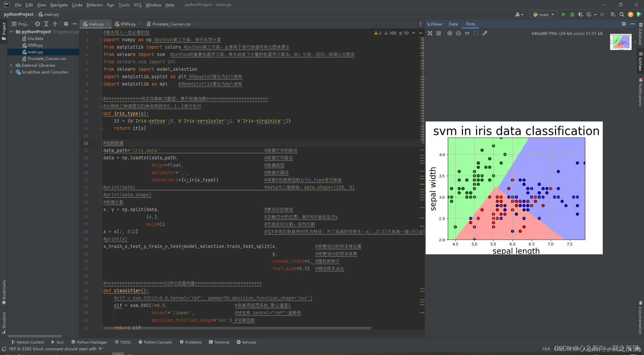
Task: Click the inspection warnings widget
Action: pos(391,33)
